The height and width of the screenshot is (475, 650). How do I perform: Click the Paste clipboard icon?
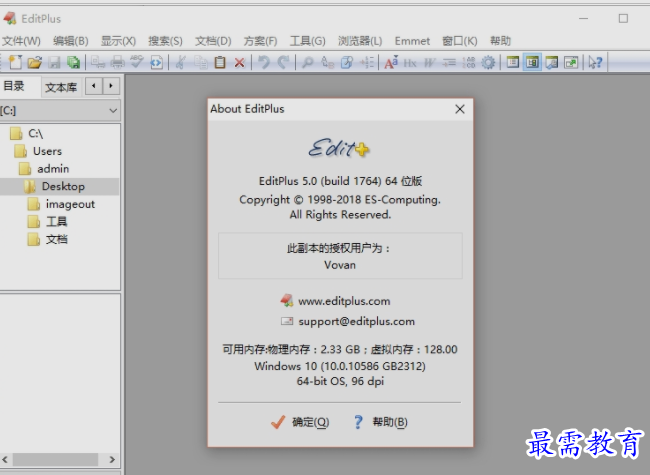click(x=220, y=63)
